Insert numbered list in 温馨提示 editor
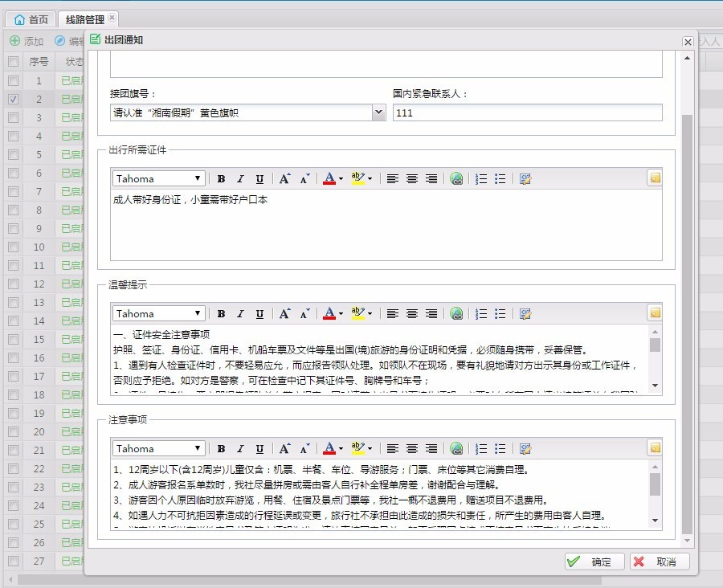723x588 pixels. [481, 314]
